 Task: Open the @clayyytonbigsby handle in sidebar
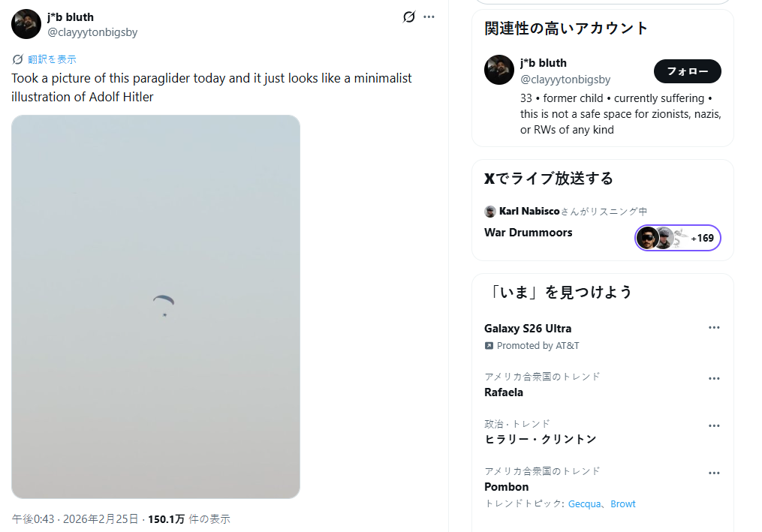[x=565, y=80]
